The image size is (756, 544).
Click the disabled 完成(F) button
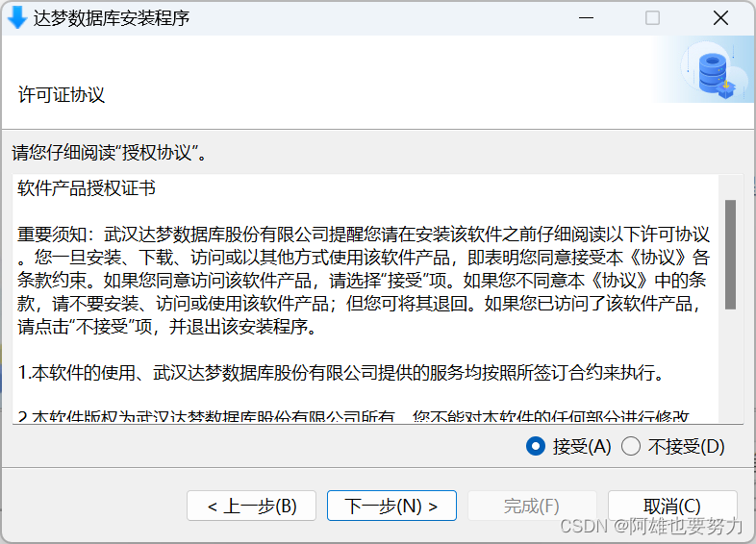pos(532,506)
